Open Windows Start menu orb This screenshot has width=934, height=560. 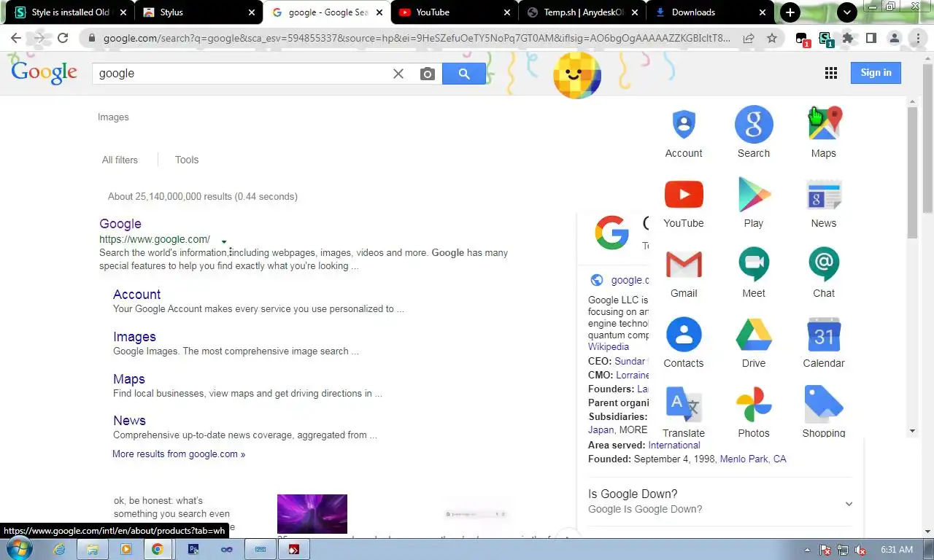coord(18,548)
